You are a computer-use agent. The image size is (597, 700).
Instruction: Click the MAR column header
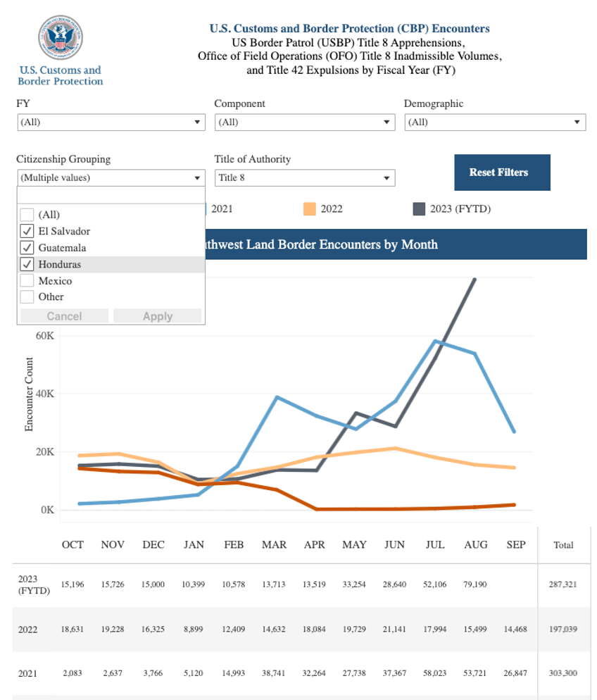pos(274,544)
